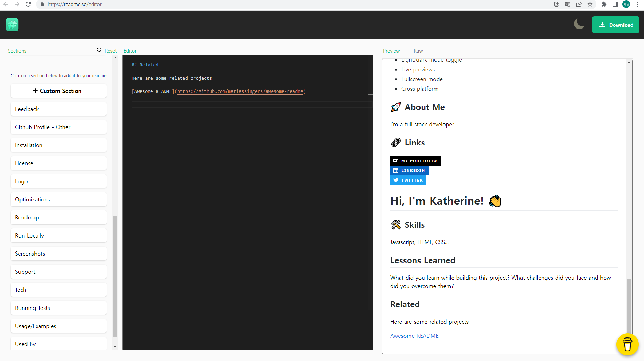
Task: Select the Sections tab header
Action: (17, 51)
